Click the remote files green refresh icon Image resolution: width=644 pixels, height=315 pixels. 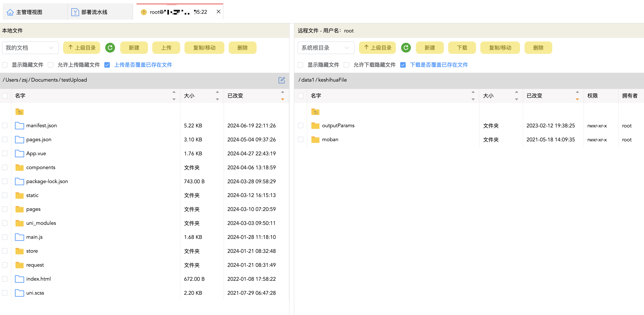[x=406, y=48]
